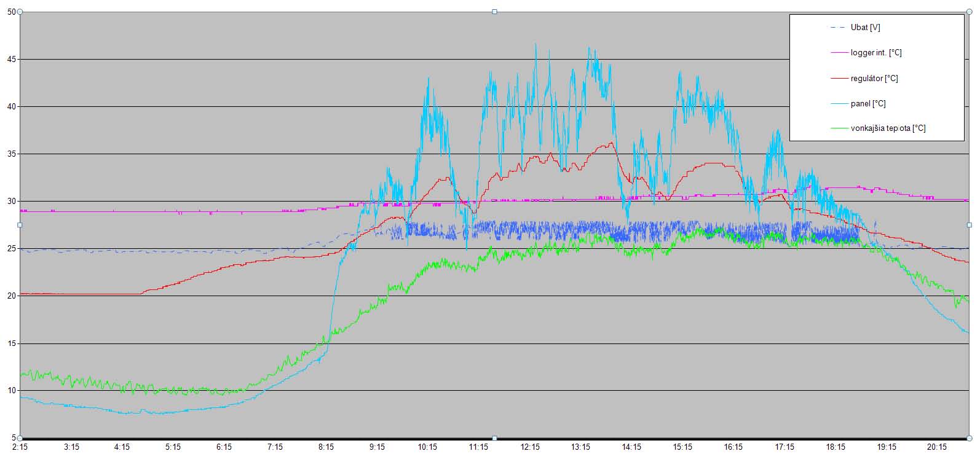Click the '6:15' time-axis label
Viewport: 980px width, 459px height.
[x=224, y=447]
